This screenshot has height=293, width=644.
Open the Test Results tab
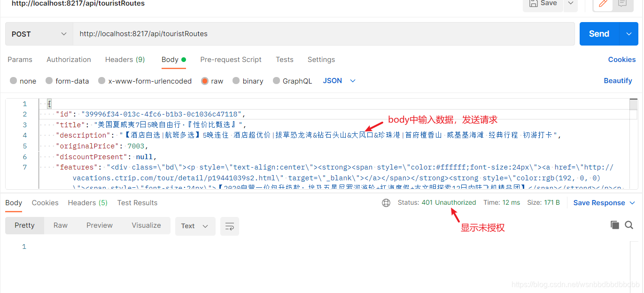coord(137,203)
